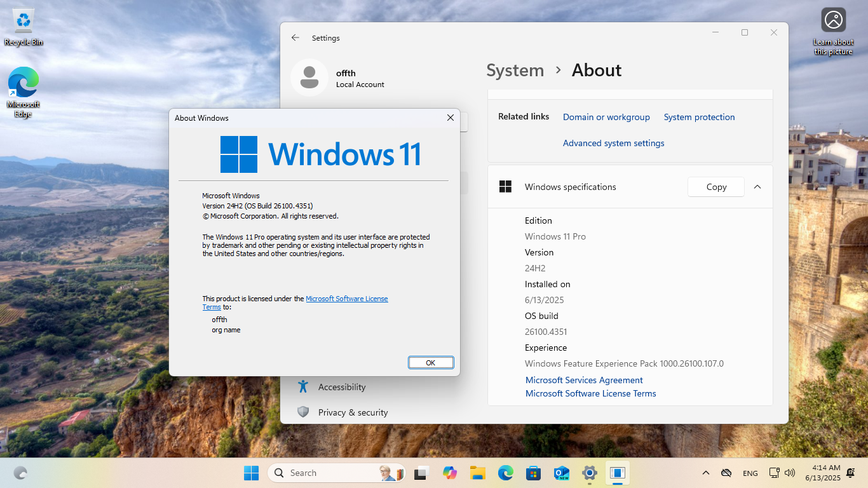
Task: Open Advanced system settings link
Action: (x=614, y=143)
